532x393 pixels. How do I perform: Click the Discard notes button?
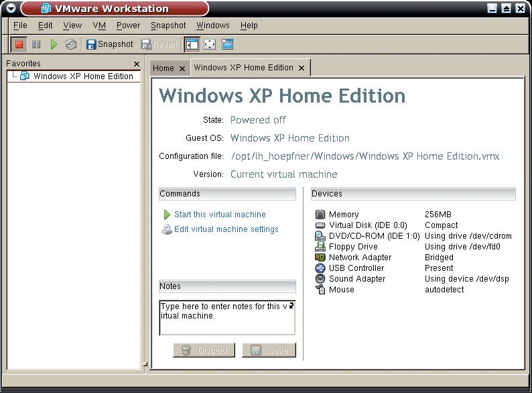[204, 350]
